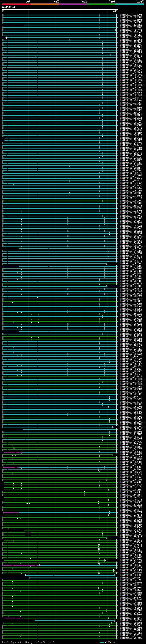Click hit label UniRef100_Q4YX90

pyautogui.click(x=131, y=560)
